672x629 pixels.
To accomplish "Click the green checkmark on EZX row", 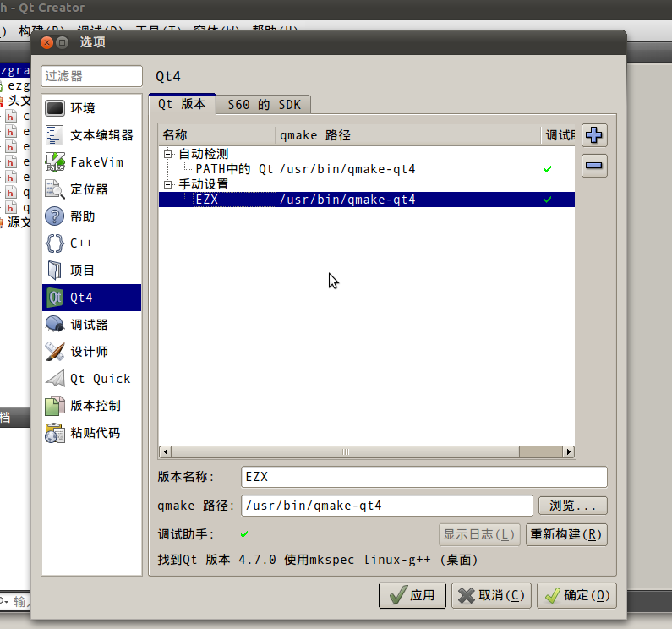I will click(547, 200).
